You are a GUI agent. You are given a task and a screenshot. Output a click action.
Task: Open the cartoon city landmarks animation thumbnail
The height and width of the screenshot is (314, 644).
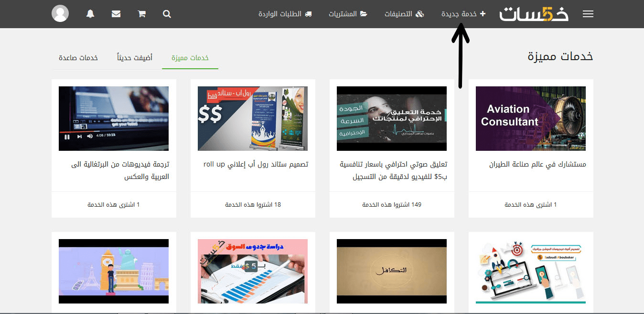click(114, 271)
